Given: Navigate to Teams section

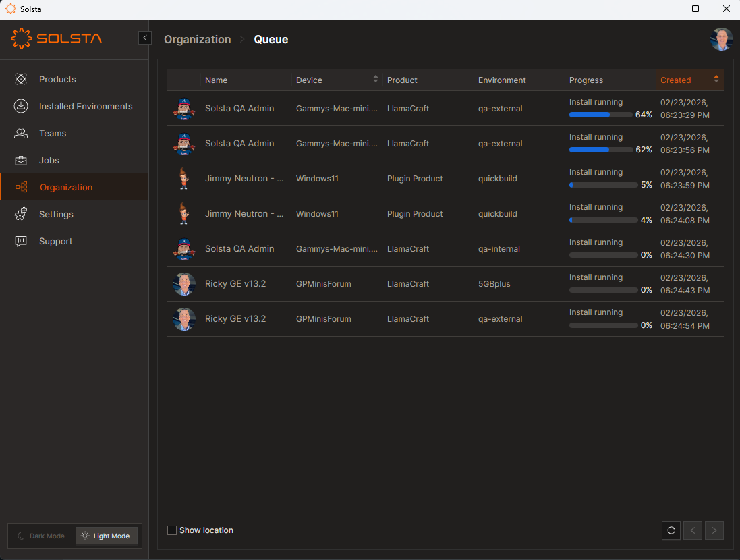Looking at the screenshot, I should [53, 133].
